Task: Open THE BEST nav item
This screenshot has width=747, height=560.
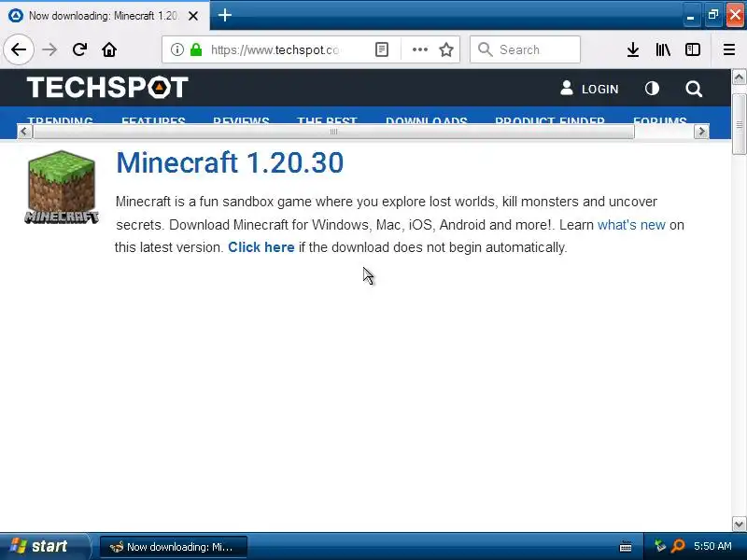Action: [327, 120]
